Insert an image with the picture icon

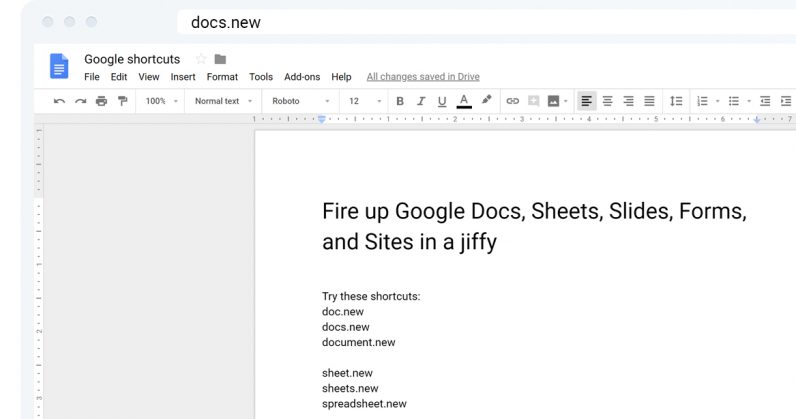point(553,101)
